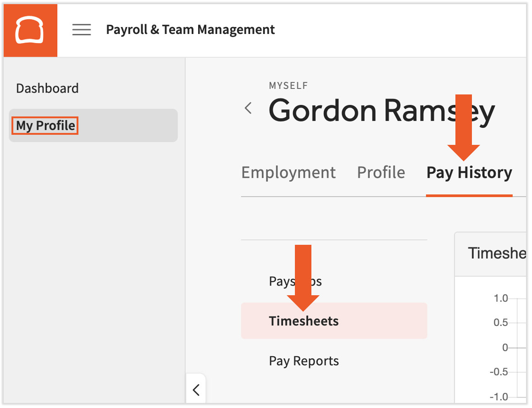Collapse the sidebar with the bottom chevron

point(196,390)
